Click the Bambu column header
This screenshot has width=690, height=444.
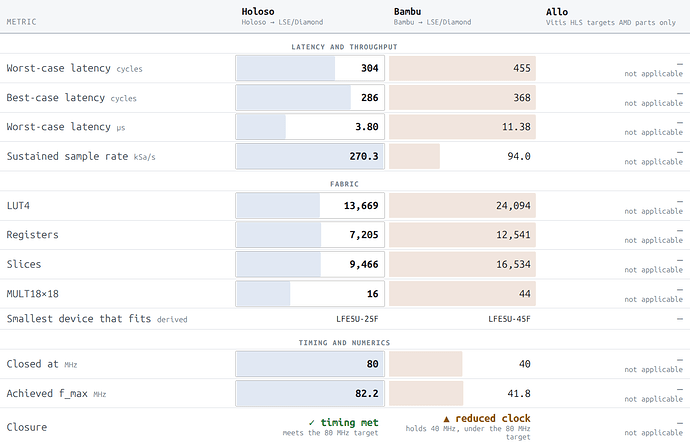point(407,12)
